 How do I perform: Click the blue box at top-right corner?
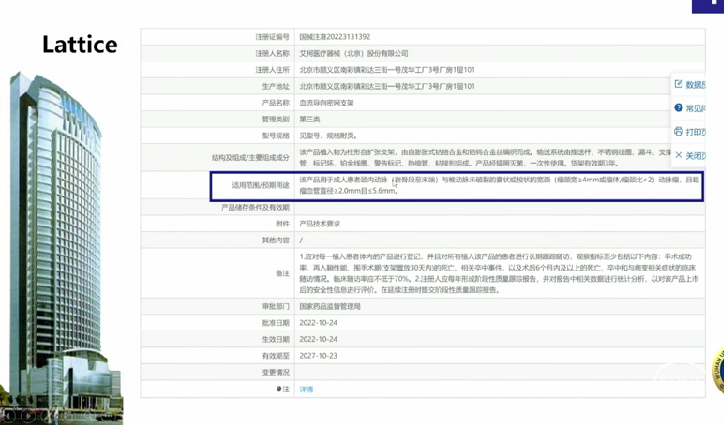[708, 6]
